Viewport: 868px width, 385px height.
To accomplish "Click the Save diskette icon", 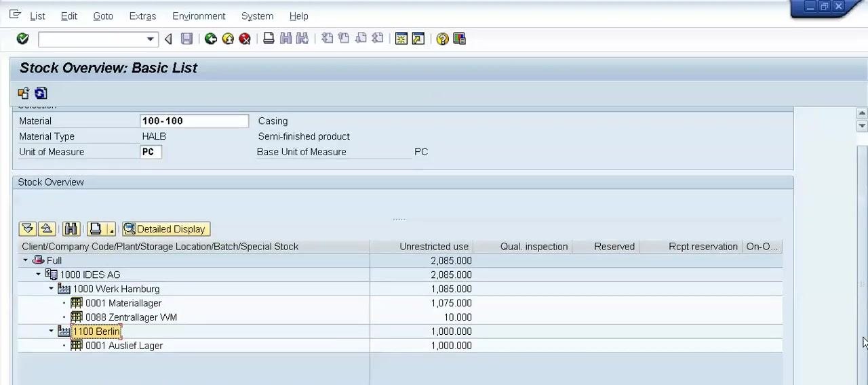I will point(186,39).
